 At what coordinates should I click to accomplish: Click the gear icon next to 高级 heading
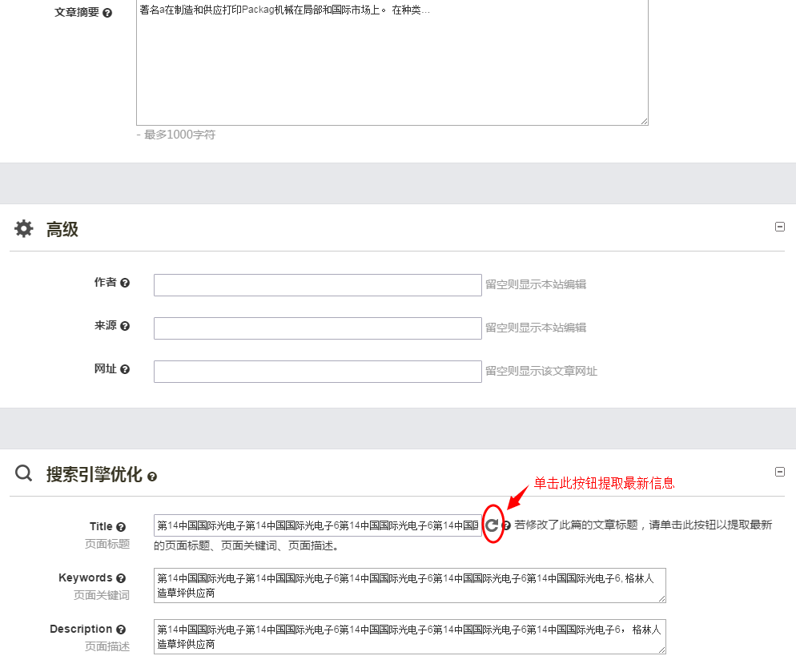pyautogui.click(x=23, y=228)
